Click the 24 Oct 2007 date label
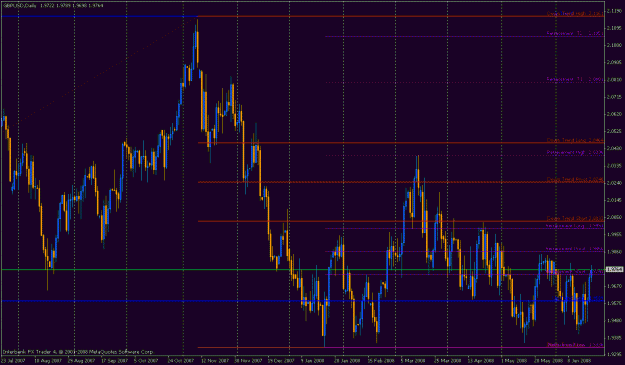Screen dimensions: 625x365 (x=181, y=361)
